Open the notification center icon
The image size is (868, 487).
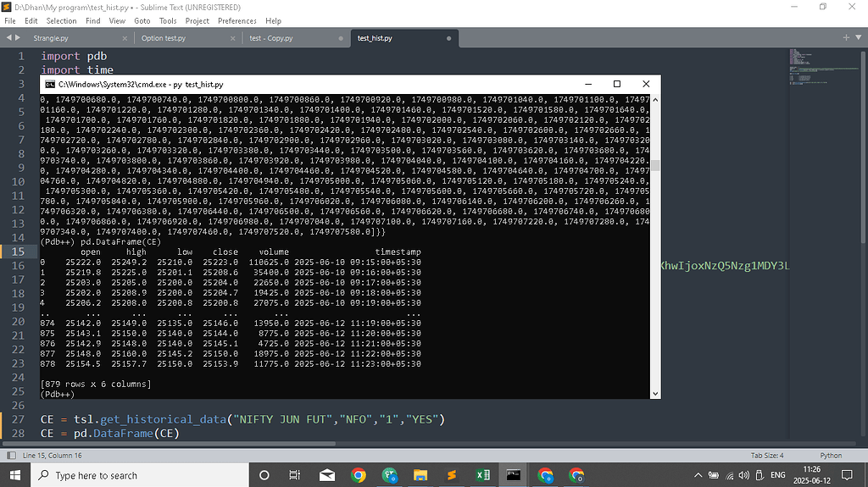coord(847,475)
